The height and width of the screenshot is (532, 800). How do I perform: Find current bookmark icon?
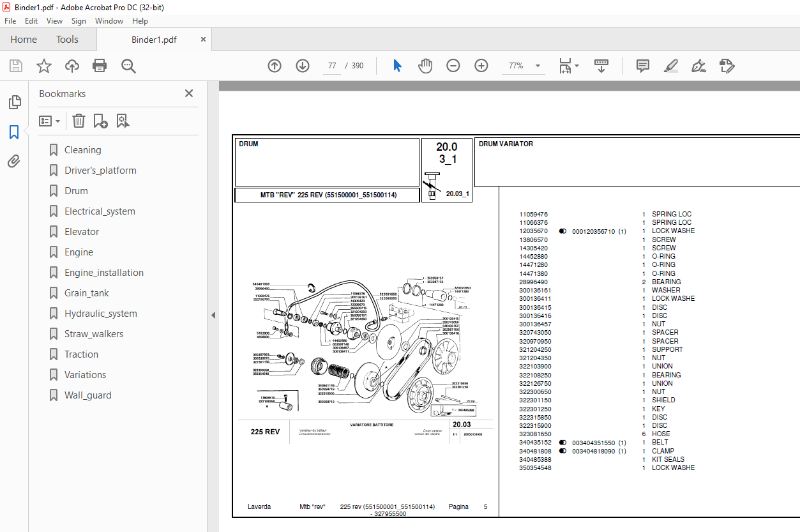click(123, 121)
